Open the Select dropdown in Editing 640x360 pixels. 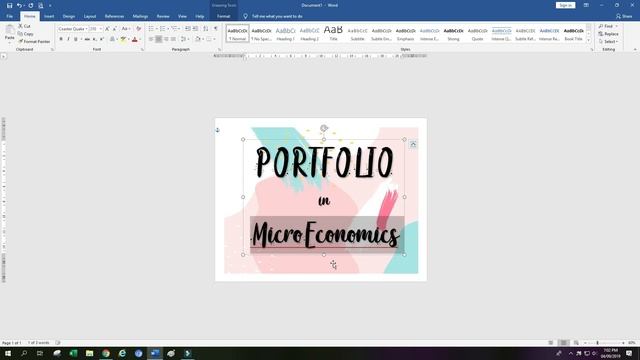608,42
